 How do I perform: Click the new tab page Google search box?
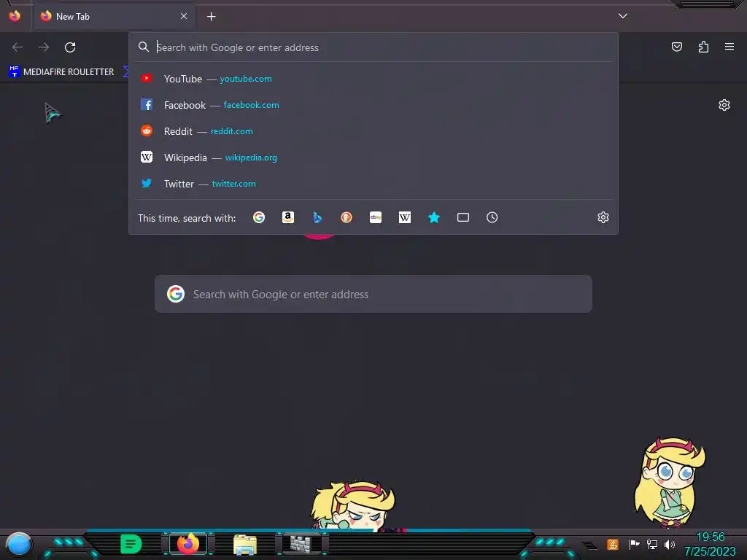click(373, 294)
